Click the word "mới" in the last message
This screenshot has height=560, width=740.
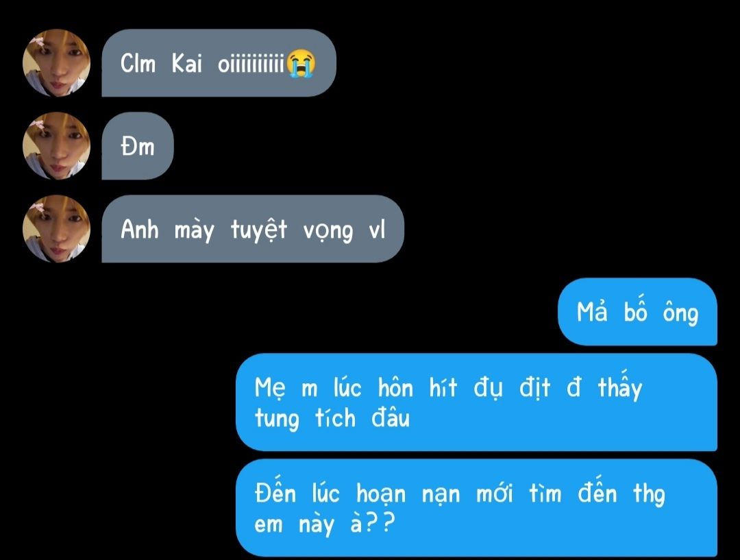494,494
